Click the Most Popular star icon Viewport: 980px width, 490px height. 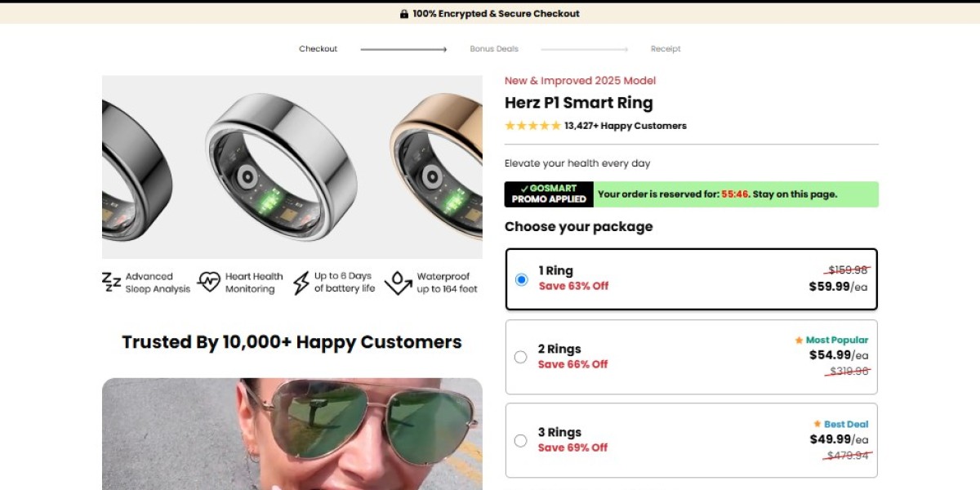pos(798,340)
